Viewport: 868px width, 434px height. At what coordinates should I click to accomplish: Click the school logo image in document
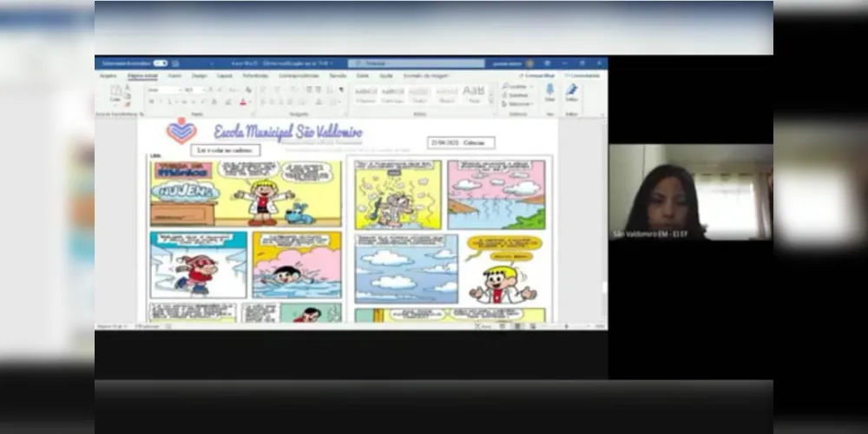click(181, 131)
